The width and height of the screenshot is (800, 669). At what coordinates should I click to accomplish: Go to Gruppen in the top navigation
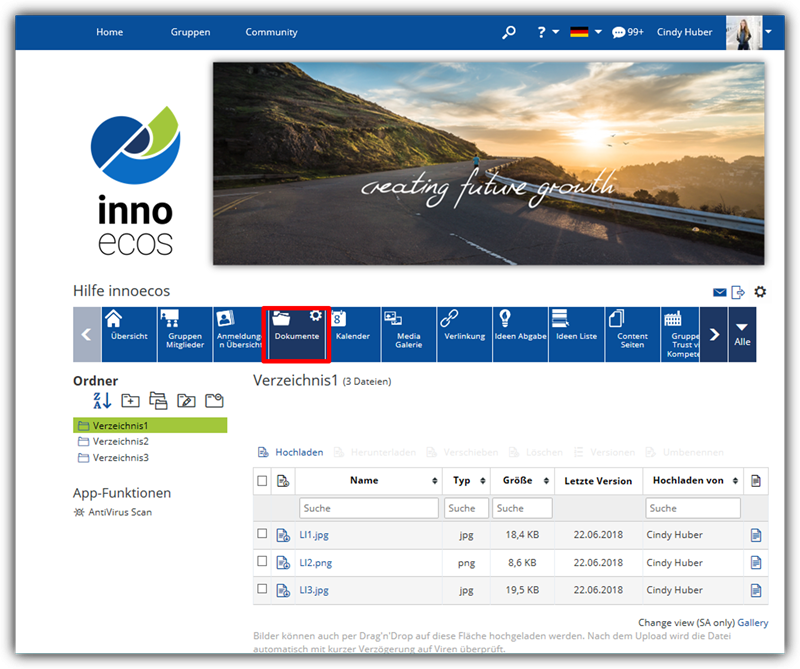(x=190, y=32)
